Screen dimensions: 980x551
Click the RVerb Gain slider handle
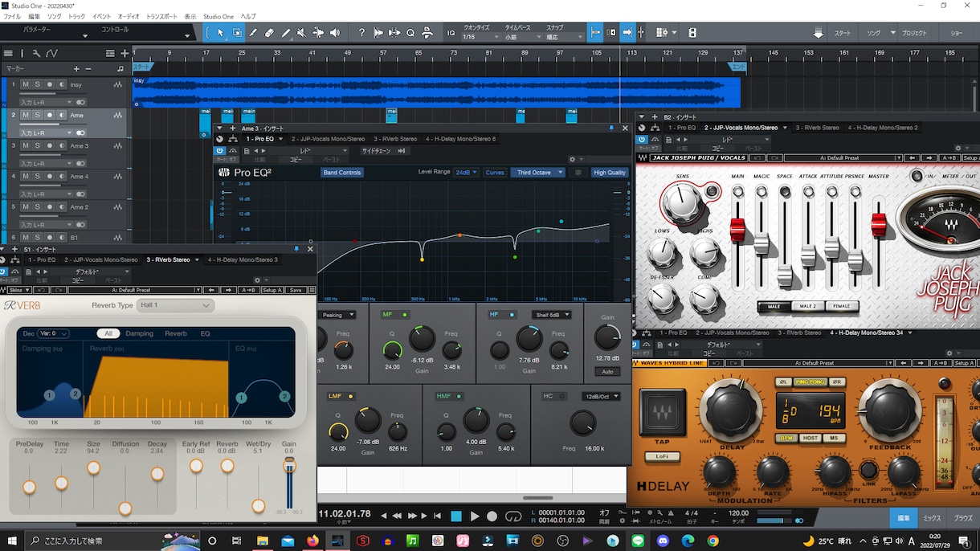point(289,466)
